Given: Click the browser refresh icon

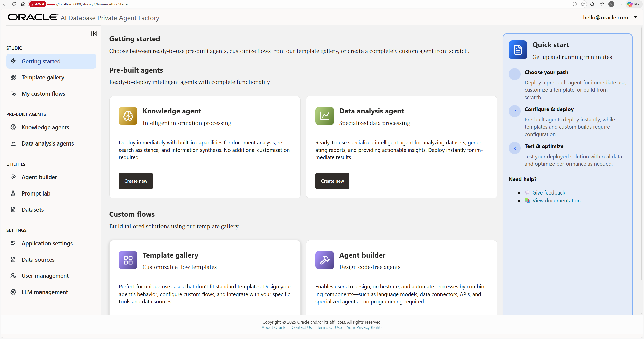Looking at the screenshot, I should tap(14, 4).
